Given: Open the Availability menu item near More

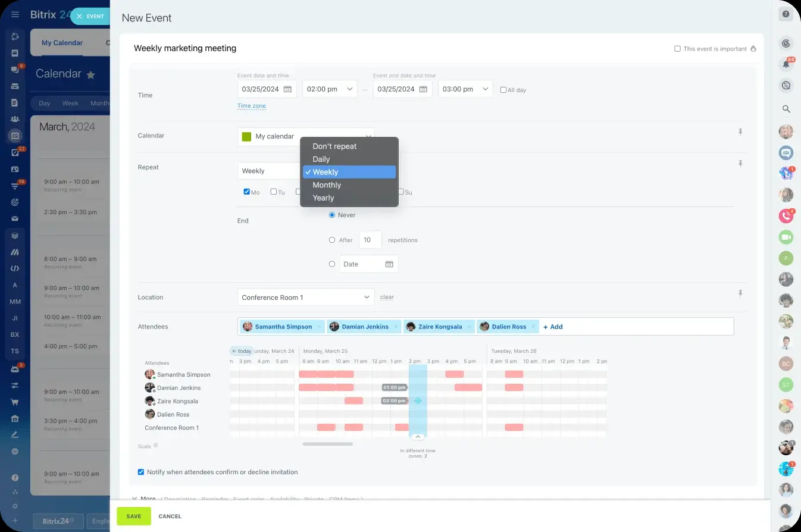Looking at the screenshot, I should (285, 499).
